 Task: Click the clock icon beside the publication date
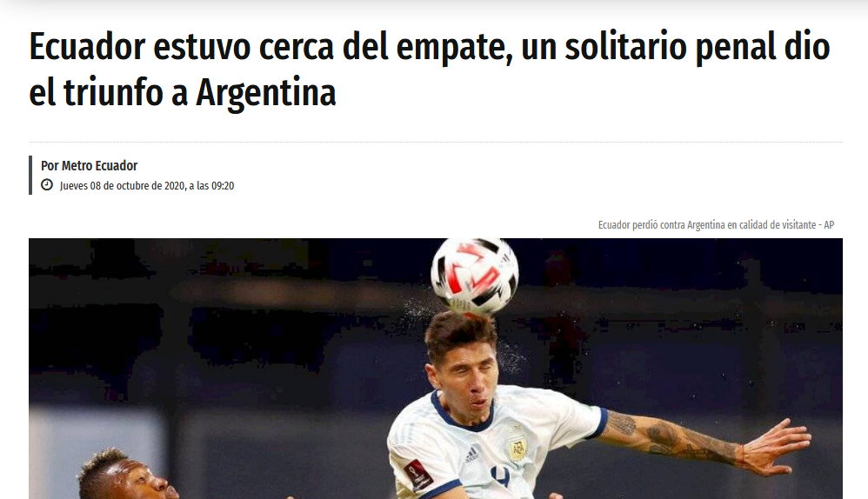pos(47,185)
